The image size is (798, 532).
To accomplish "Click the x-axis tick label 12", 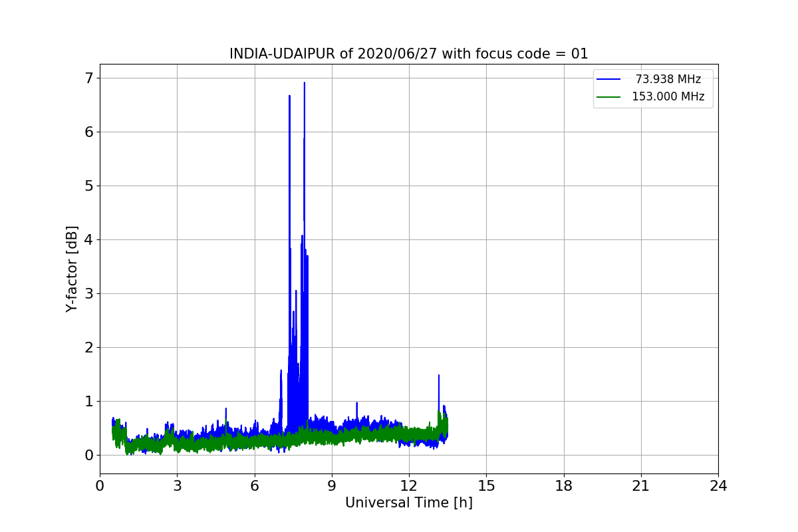I will click(x=409, y=486).
